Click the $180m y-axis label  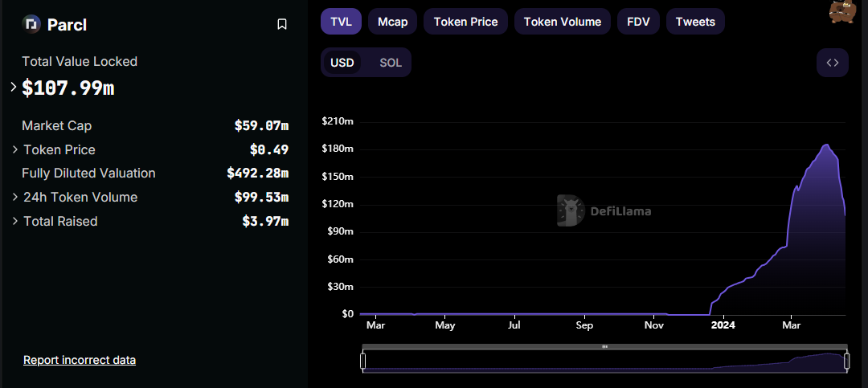(x=337, y=149)
